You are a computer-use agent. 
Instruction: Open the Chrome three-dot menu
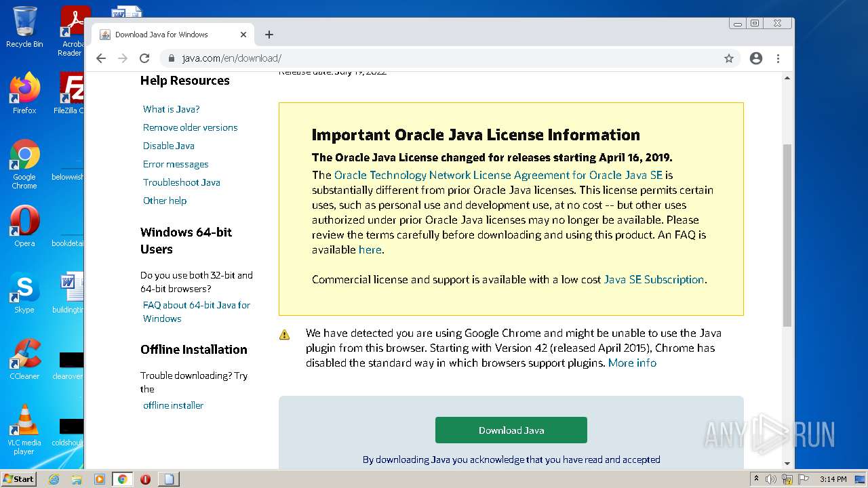coord(778,58)
